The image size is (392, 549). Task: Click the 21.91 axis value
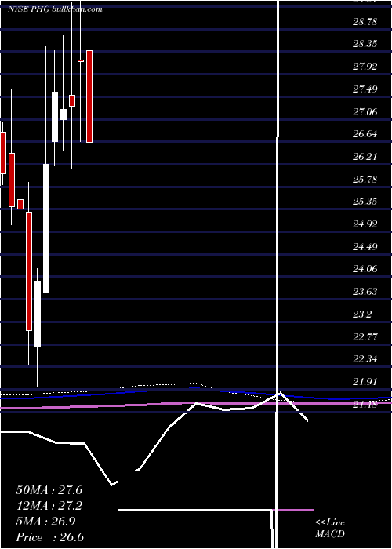click(x=365, y=382)
